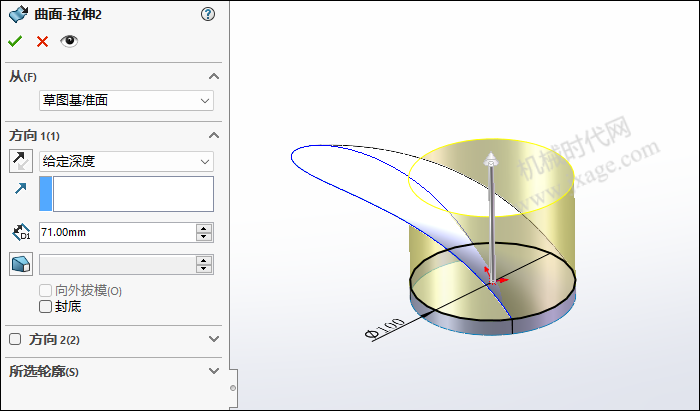Open help for 曲面-拉伸2

208,14
